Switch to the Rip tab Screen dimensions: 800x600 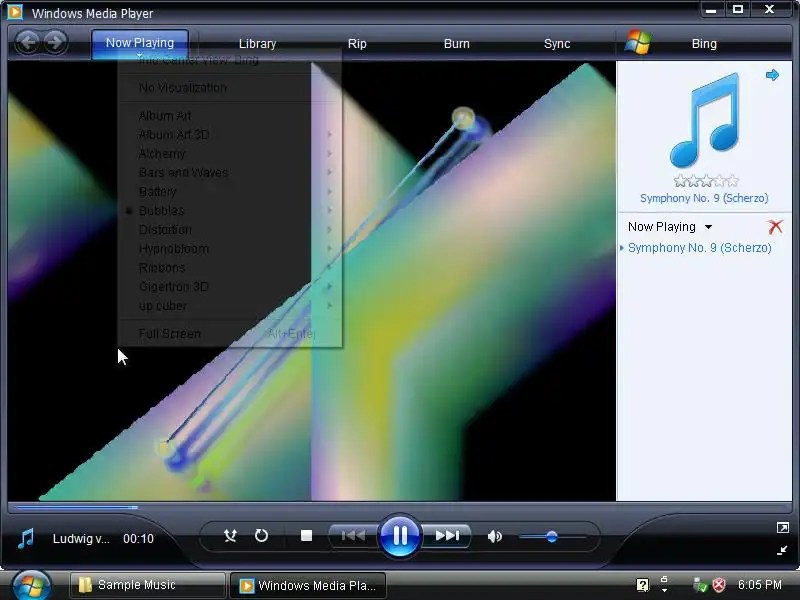357,44
